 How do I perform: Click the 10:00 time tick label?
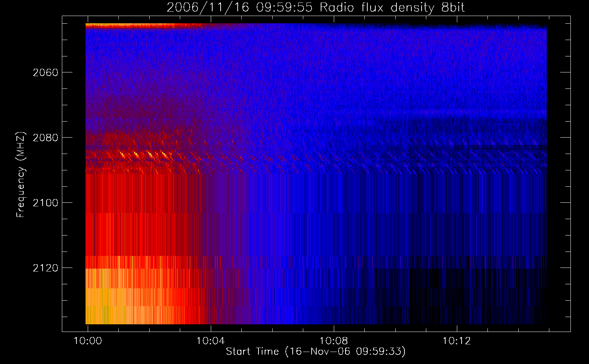coord(88,341)
